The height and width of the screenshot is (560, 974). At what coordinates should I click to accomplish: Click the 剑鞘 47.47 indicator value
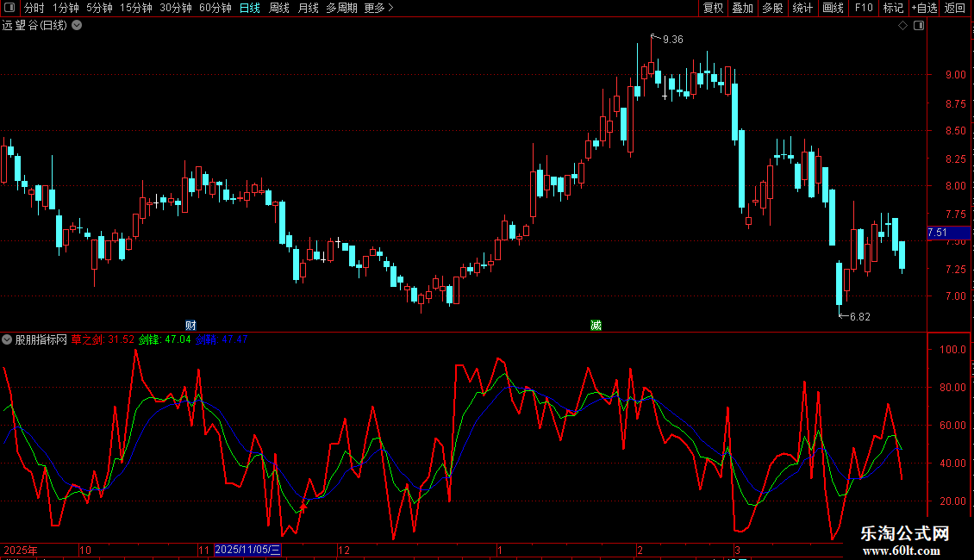click(x=222, y=339)
